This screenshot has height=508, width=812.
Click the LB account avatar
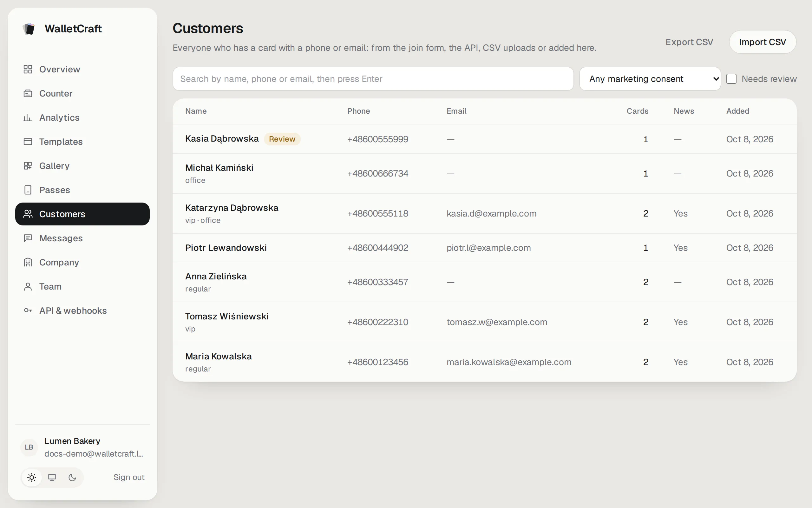click(29, 447)
